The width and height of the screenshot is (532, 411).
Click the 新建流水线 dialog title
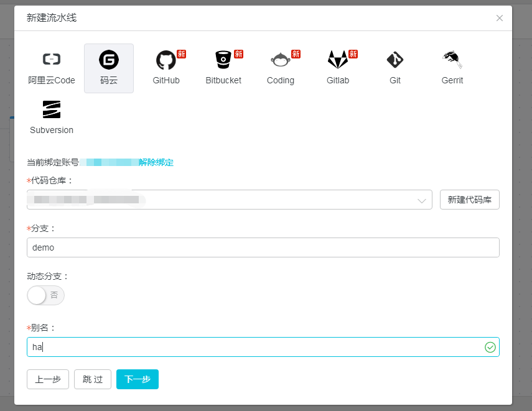pyautogui.click(x=52, y=17)
